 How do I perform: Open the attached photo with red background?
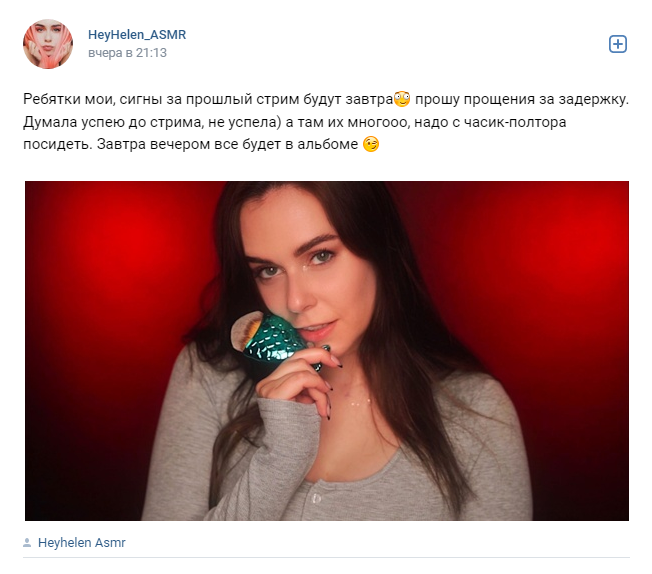pos(327,351)
